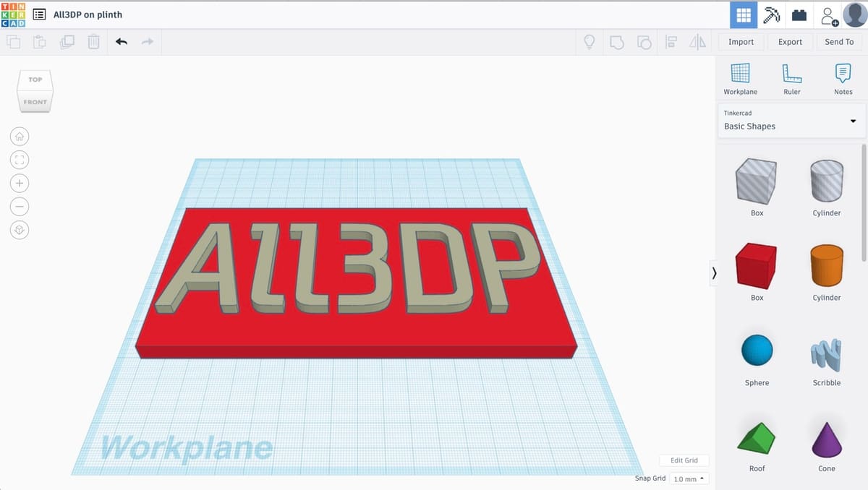Select the striped hole Box shape

click(x=757, y=181)
